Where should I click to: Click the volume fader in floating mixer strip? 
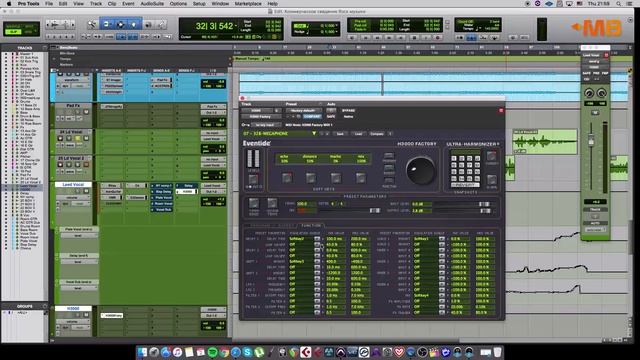591,141
